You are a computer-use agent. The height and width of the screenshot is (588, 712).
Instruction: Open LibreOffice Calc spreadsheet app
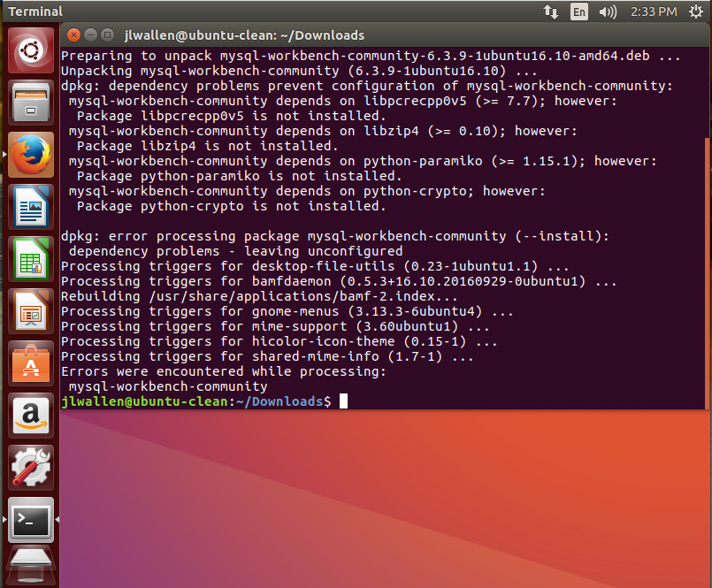[x=31, y=258]
